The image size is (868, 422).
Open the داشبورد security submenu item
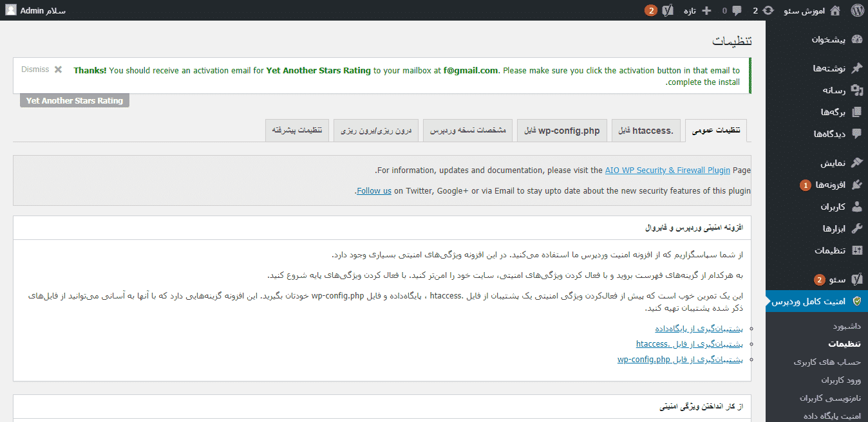coord(846,327)
